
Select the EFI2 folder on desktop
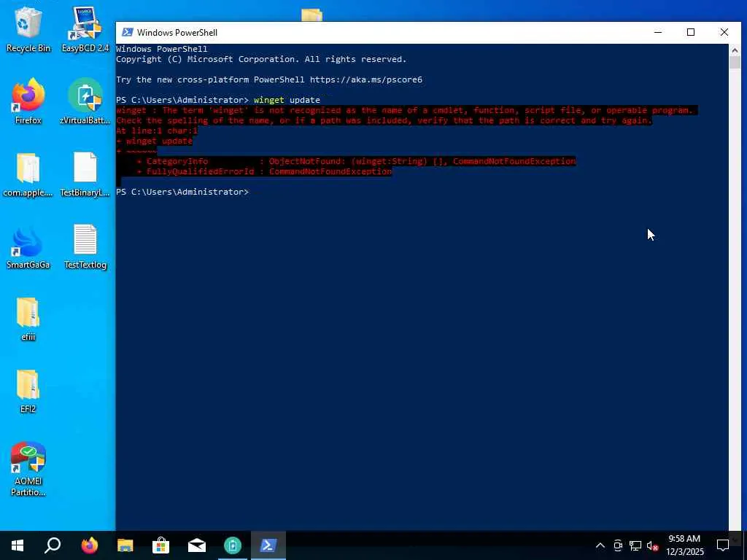point(28,391)
